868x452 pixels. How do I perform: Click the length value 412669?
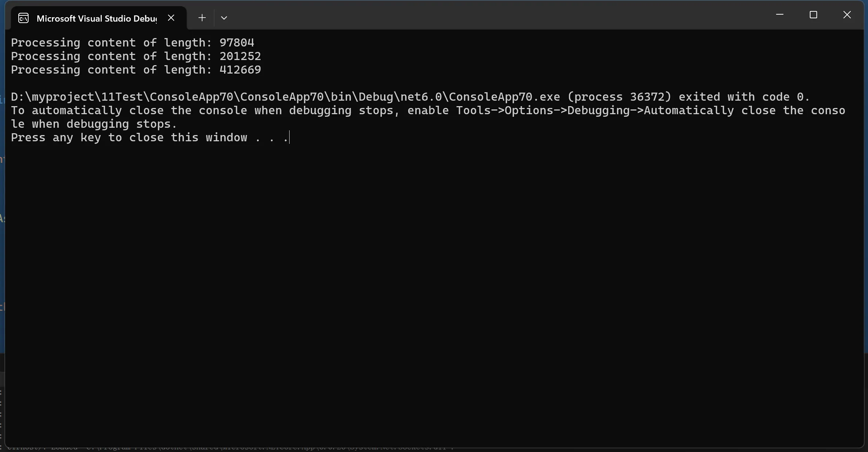point(240,70)
